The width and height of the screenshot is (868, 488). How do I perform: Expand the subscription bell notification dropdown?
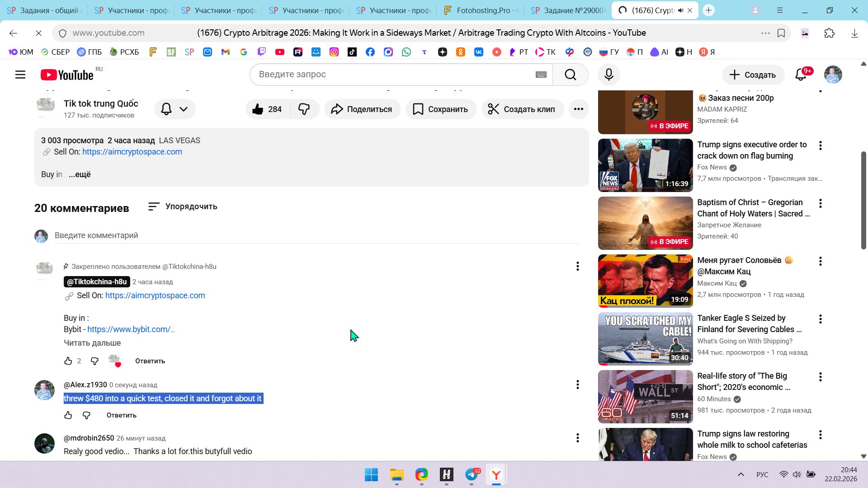(x=175, y=109)
